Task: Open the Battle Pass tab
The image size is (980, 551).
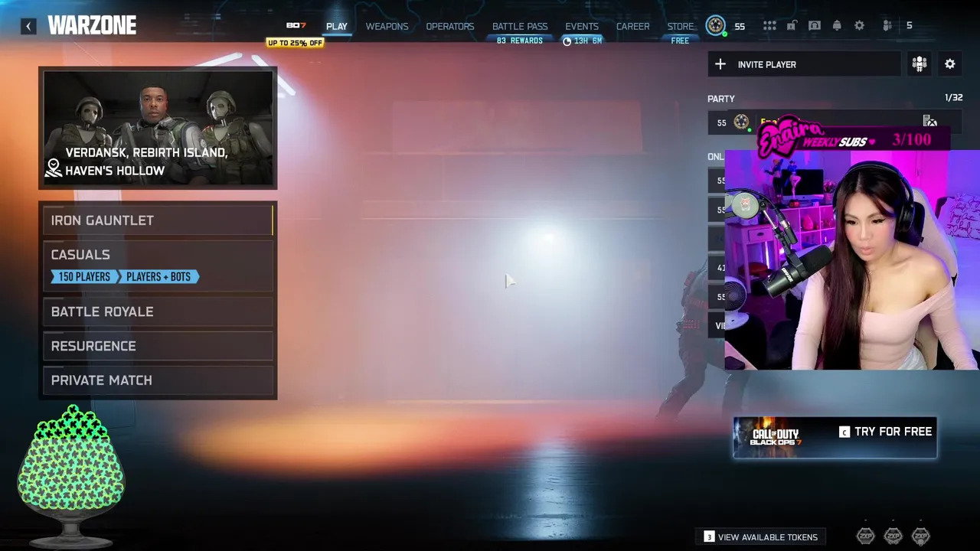Action: 520,26
